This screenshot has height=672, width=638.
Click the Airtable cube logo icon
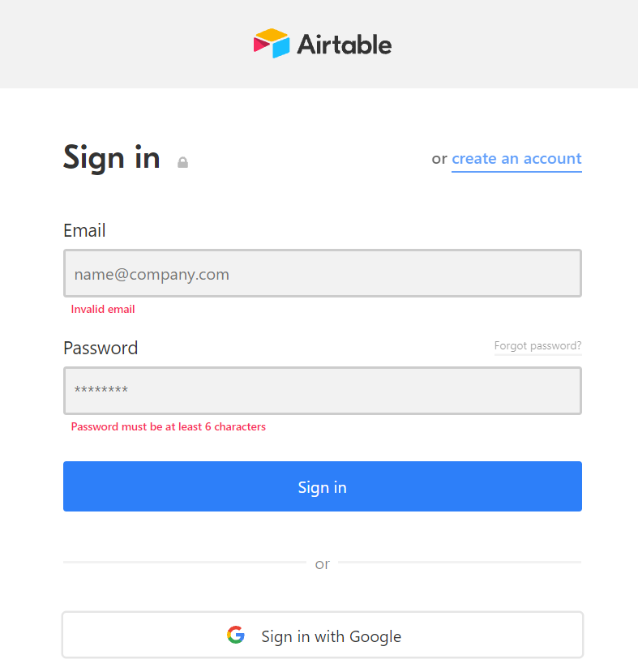[x=272, y=43]
